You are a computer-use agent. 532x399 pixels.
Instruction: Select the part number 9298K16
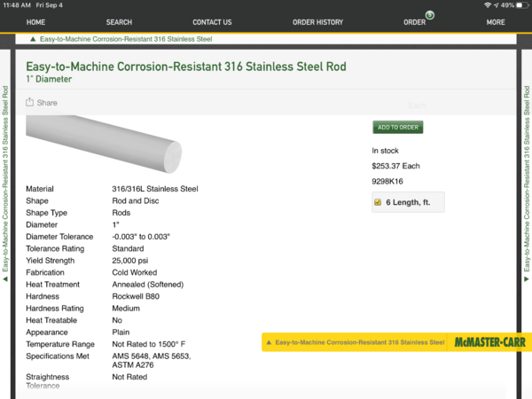[x=387, y=182]
